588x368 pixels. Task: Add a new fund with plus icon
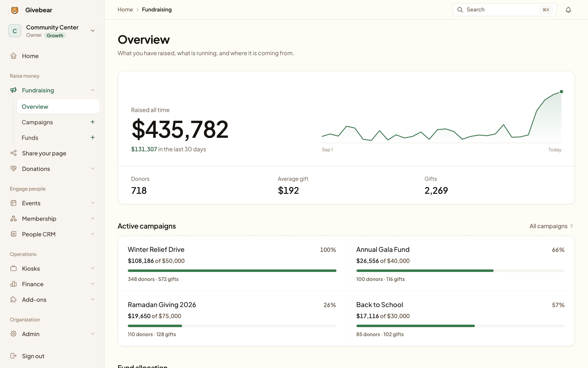pyautogui.click(x=92, y=138)
